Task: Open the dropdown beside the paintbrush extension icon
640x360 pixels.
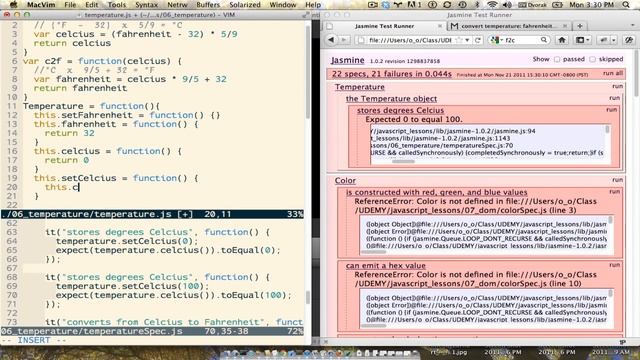Action: 614,40
